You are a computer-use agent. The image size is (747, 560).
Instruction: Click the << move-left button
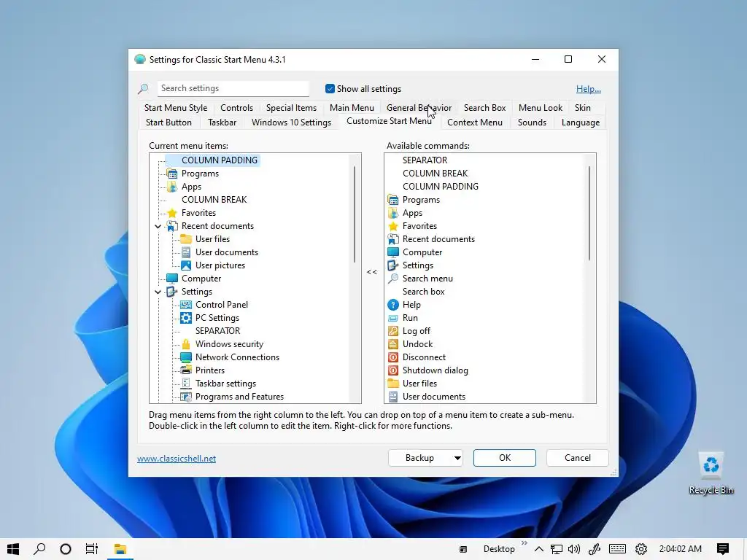point(372,273)
